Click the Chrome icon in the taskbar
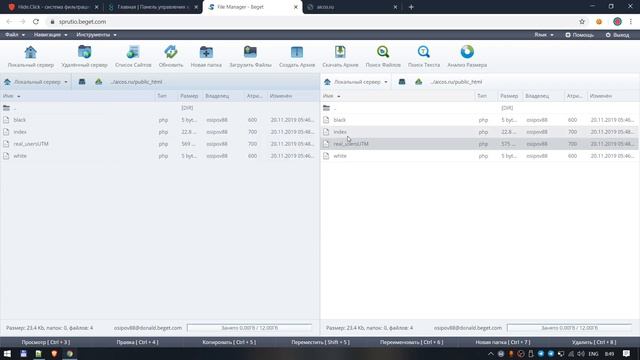 70,354
